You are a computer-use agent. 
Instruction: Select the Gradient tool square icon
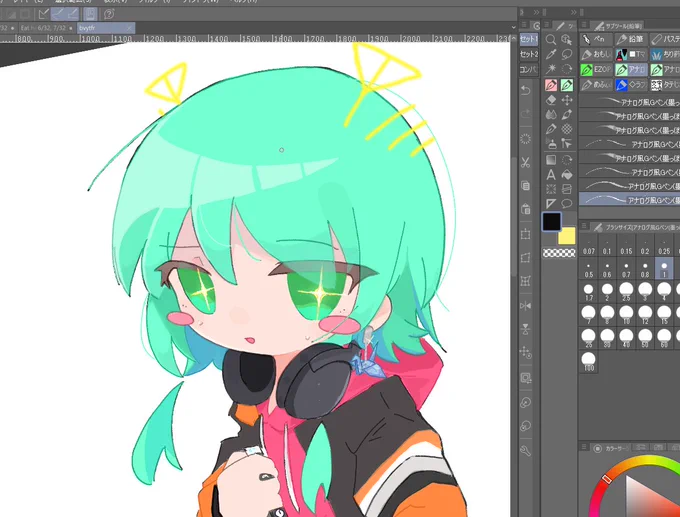tap(551, 160)
